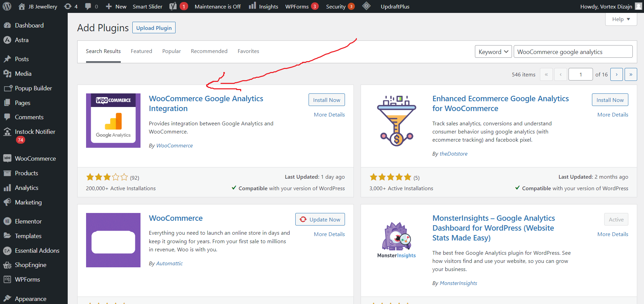Switch to Favorites plugins tab

tap(248, 51)
